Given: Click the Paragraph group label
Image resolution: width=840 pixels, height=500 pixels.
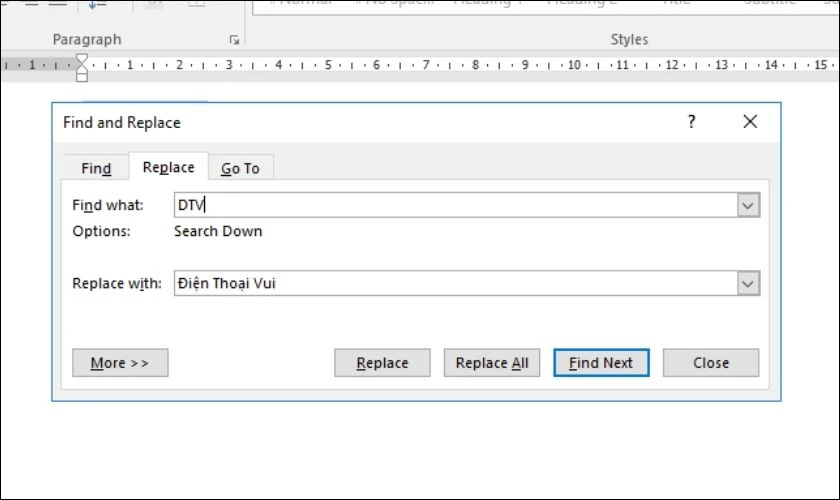Looking at the screenshot, I should tap(87, 40).
